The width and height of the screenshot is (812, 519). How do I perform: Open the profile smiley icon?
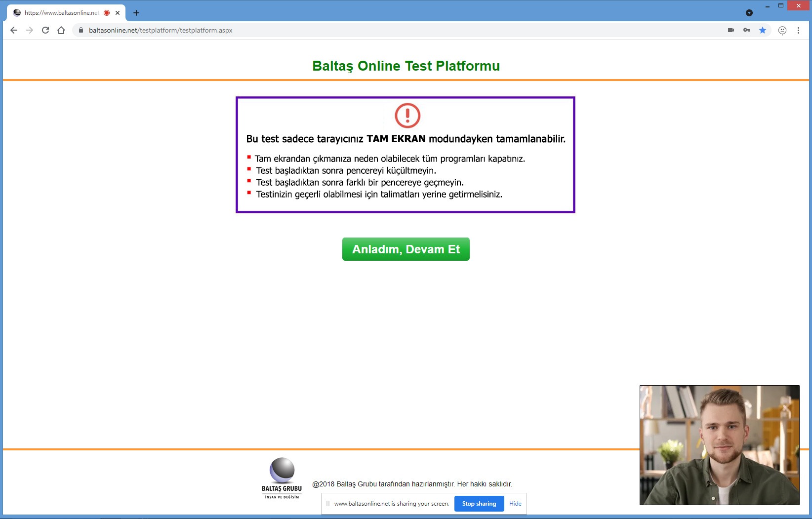pos(782,30)
